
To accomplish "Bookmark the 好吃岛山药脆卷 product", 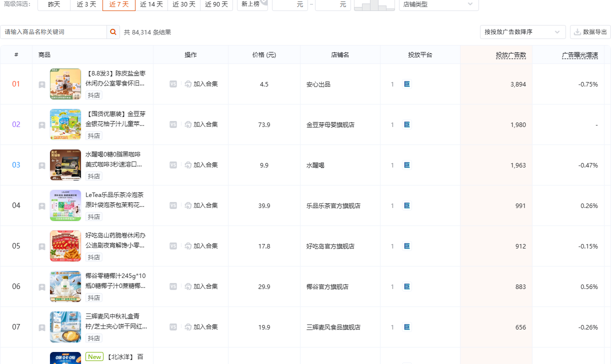I will [42, 247].
